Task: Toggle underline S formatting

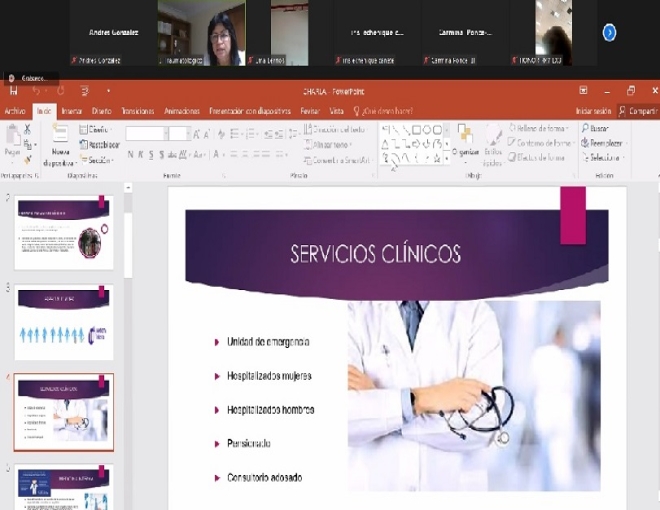Action: 151,154
